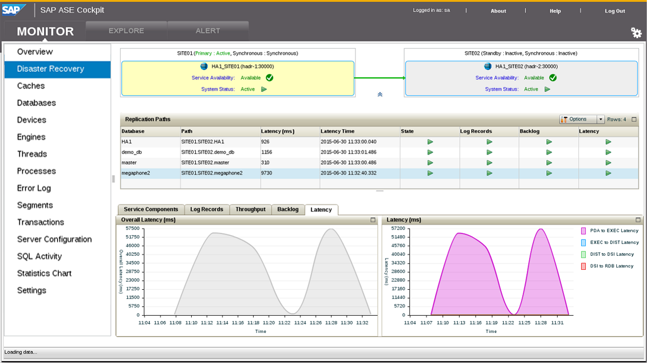Click SITE02 Service Availability green check icon
This screenshot has width=647, height=363.
553,78
